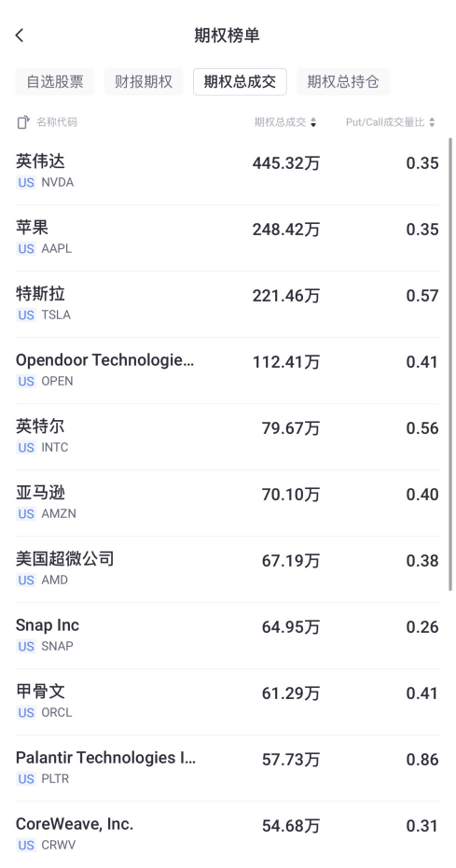Open Palantir Technologies row
This screenshot has height=868, width=456.
228,768
